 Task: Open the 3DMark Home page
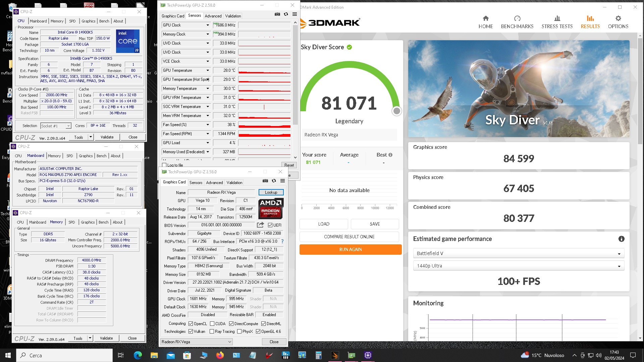coord(485,22)
